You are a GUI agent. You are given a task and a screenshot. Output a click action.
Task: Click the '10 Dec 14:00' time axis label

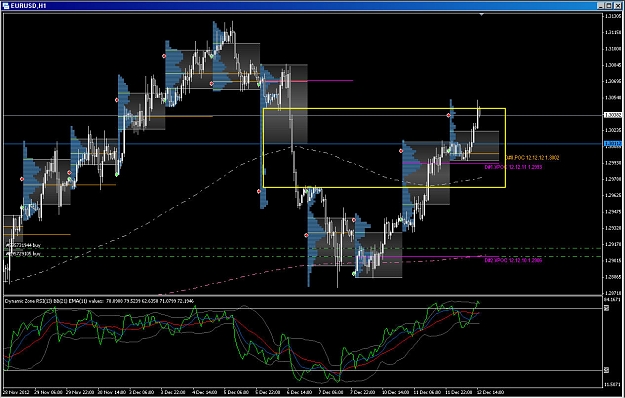click(x=395, y=392)
